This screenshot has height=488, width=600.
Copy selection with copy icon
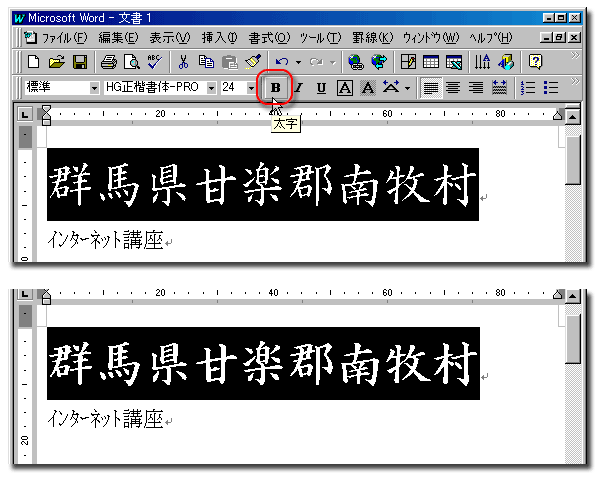206,61
